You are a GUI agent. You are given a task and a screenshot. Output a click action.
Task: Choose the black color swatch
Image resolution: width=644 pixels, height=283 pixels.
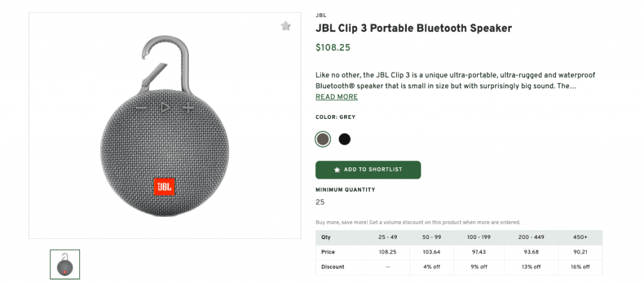[345, 139]
